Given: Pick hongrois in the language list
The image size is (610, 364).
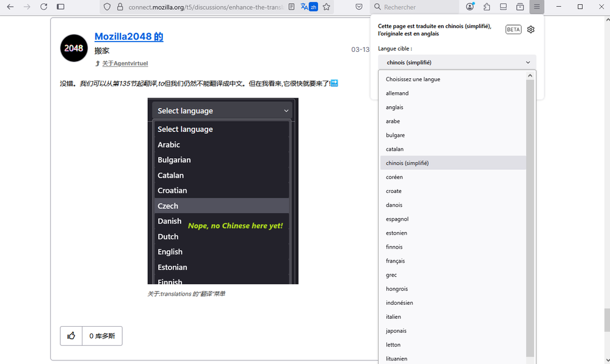Looking at the screenshot, I should click(453, 289).
